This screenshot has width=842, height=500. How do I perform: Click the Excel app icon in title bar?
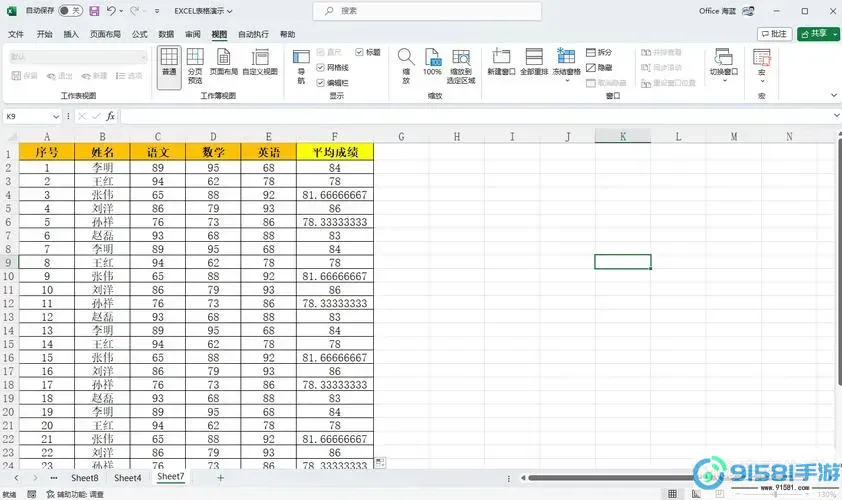coord(11,11)
